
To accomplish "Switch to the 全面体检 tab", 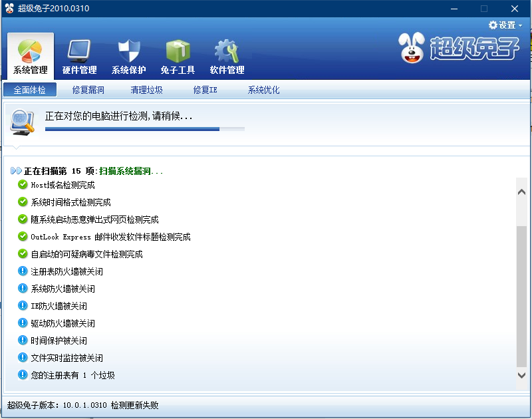I will [x=29, y=88].
